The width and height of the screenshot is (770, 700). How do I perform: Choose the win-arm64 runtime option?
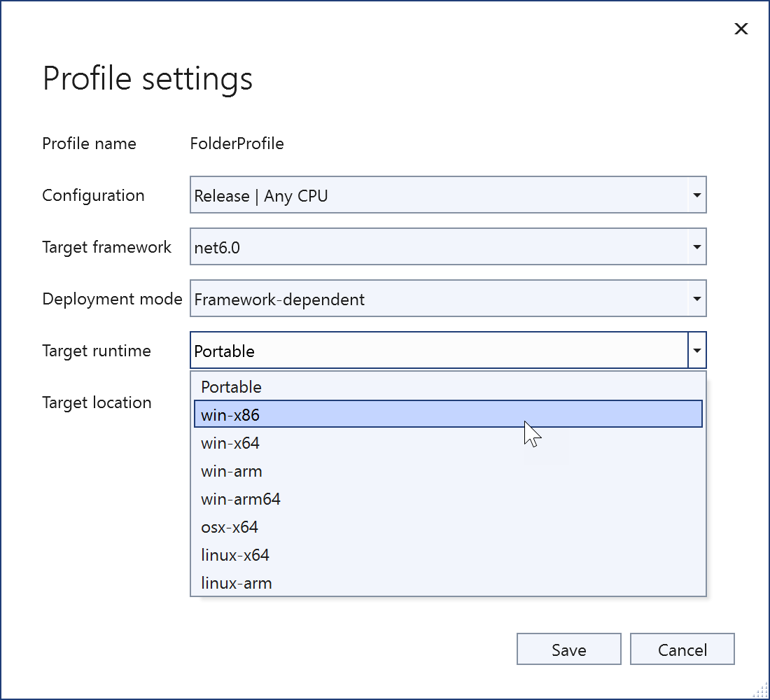pyautogui.click(x=448, y=499)
